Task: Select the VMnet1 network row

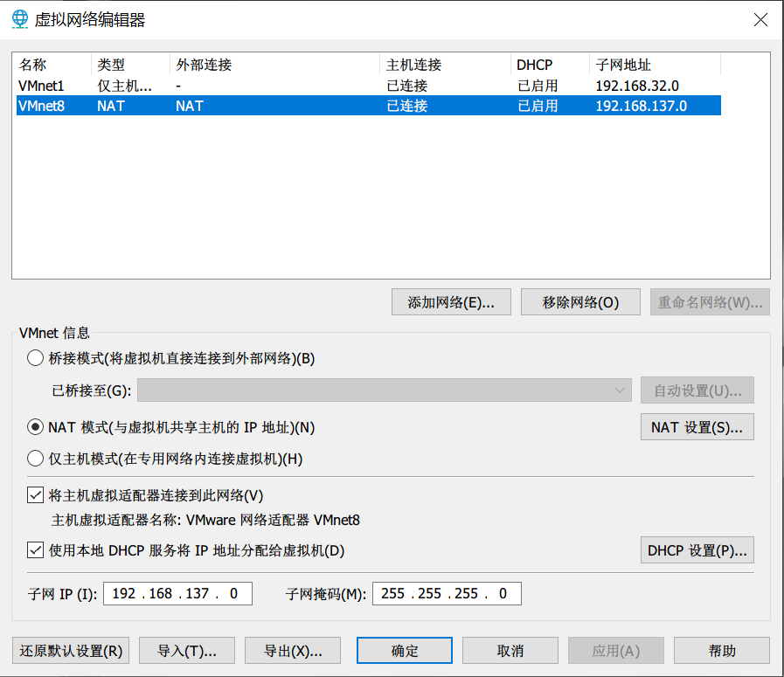Action: pyautogui.click(x=369, y=86)
